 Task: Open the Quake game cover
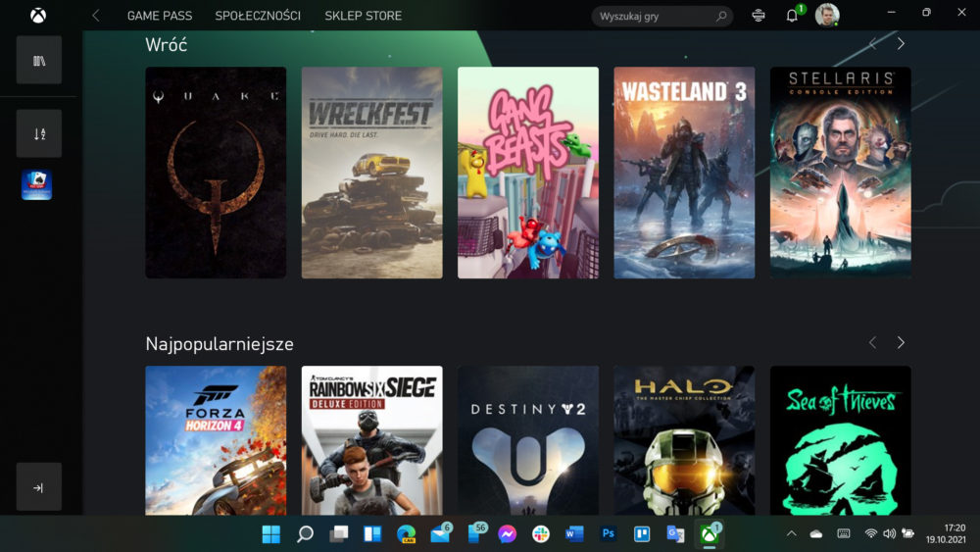click(x=216, y=173)
